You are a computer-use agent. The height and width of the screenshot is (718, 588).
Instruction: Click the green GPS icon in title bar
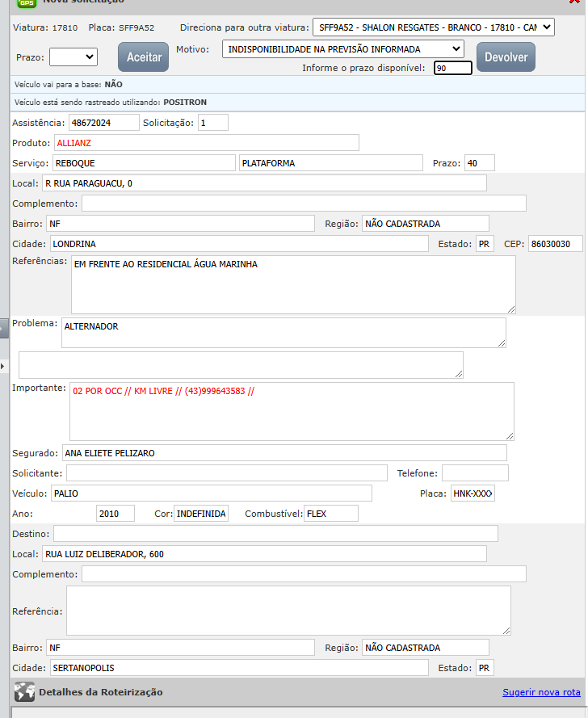(27, 2)
